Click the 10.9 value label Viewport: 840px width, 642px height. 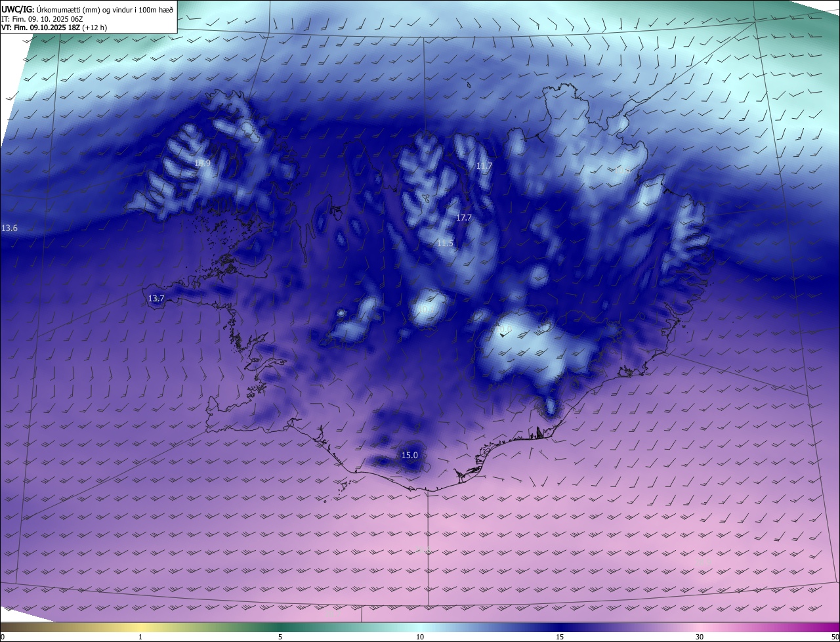(202, 163)
